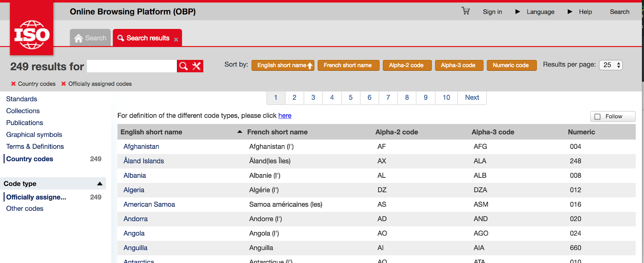Go to results page 6
The width and height of the screenshot is (644, 263).
point(369,97)
